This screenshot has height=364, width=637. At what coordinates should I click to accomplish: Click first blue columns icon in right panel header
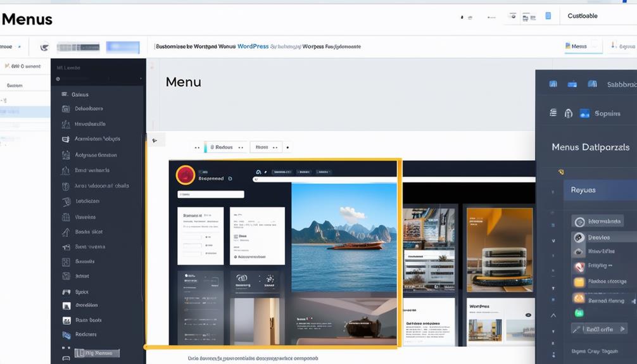(553, 84)
